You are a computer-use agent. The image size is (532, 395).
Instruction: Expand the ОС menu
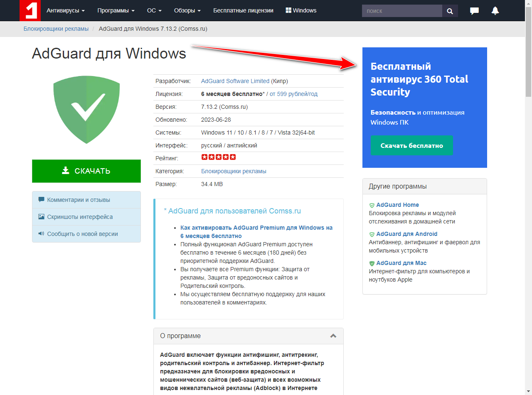click(154, 10)
